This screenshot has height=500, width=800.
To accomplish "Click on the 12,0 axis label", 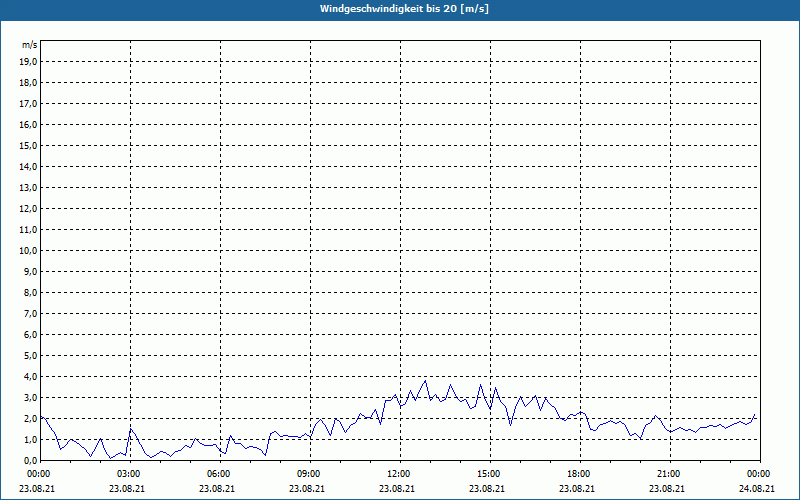I will pos(28,209).
